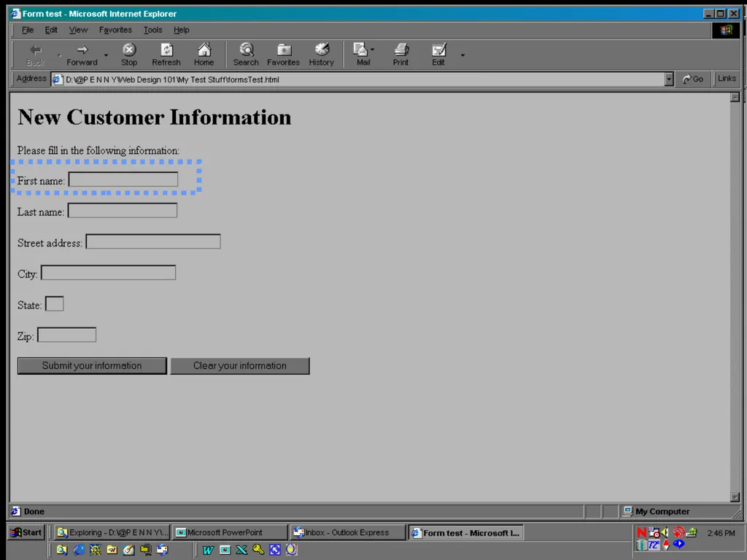Click the speaker volume tray icon
747x560 pixels.
click(x=665, y=532)
